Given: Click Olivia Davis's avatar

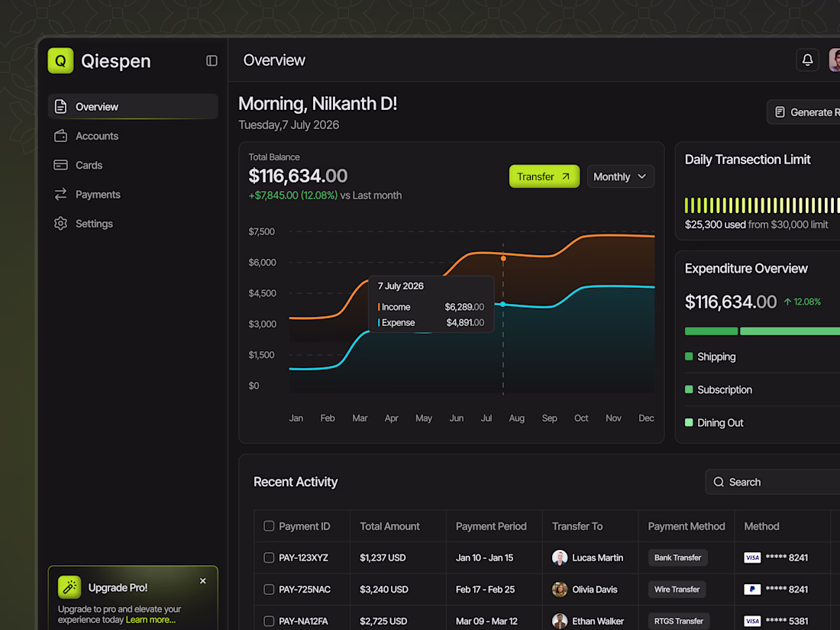Looking at the screenshot, I should coord(560,590).
